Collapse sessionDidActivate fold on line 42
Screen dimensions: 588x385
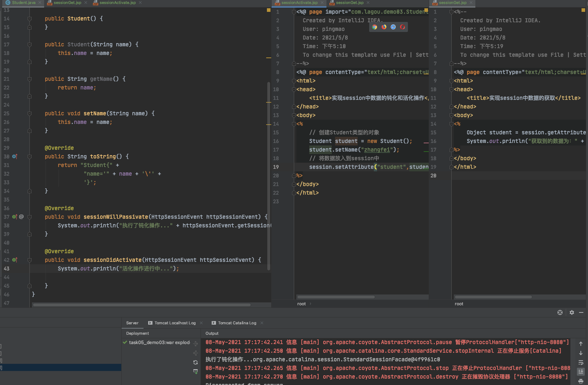[x=29, y=260]
